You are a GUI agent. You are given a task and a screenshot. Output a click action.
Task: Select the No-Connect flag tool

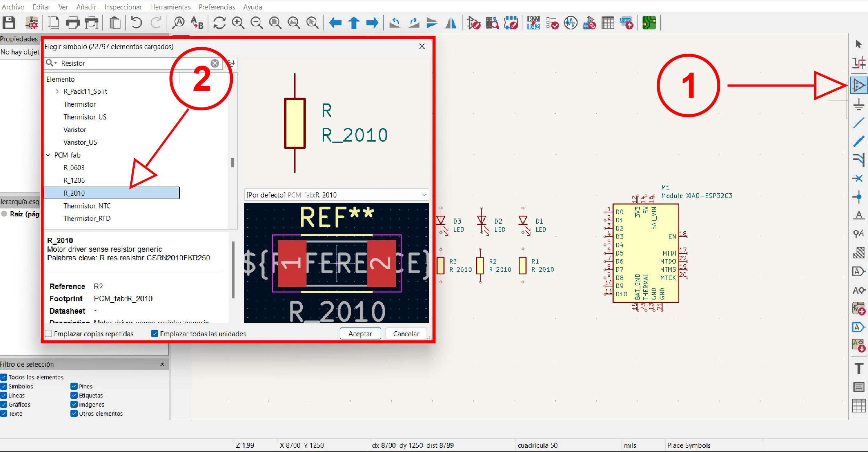(x=858, y=178)
